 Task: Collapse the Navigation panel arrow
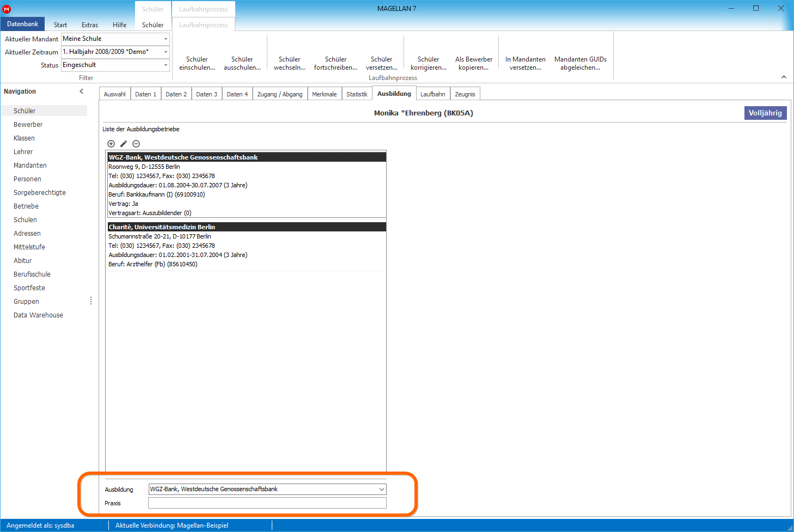point(82,91)
